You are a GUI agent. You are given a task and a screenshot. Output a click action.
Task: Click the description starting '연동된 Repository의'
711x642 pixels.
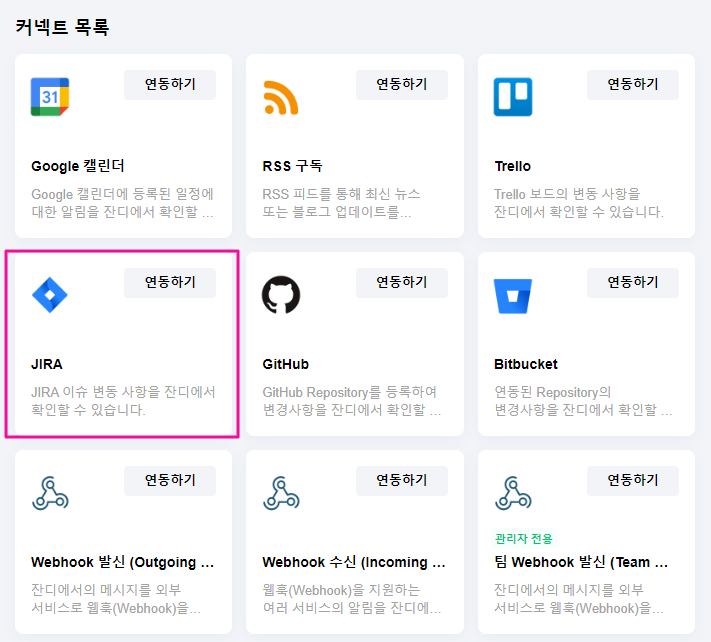coord(583,401)
